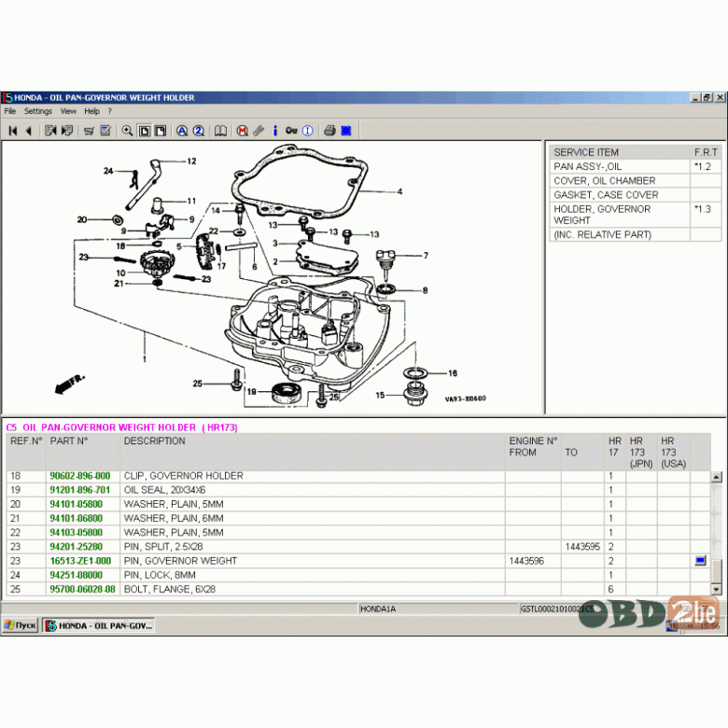Click the parts list scrollbar thumb
728x728 pixels.
(717, 570)
